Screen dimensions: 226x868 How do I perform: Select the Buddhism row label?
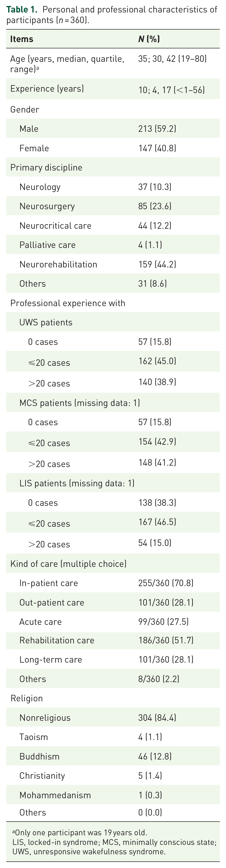(39, 756)
